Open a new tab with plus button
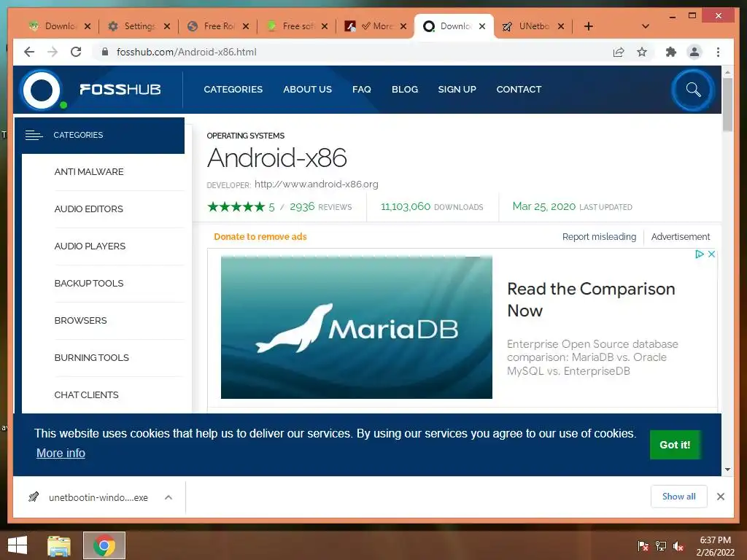The width and height of the screenshot is (747, 560). click(589, 26)
